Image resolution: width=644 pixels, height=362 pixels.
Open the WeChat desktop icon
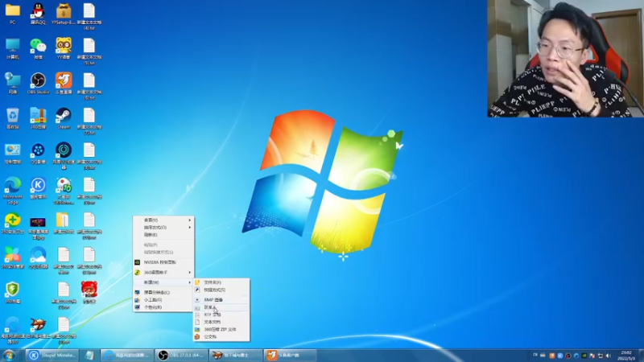pyautogui.click(x=38, y=48)
